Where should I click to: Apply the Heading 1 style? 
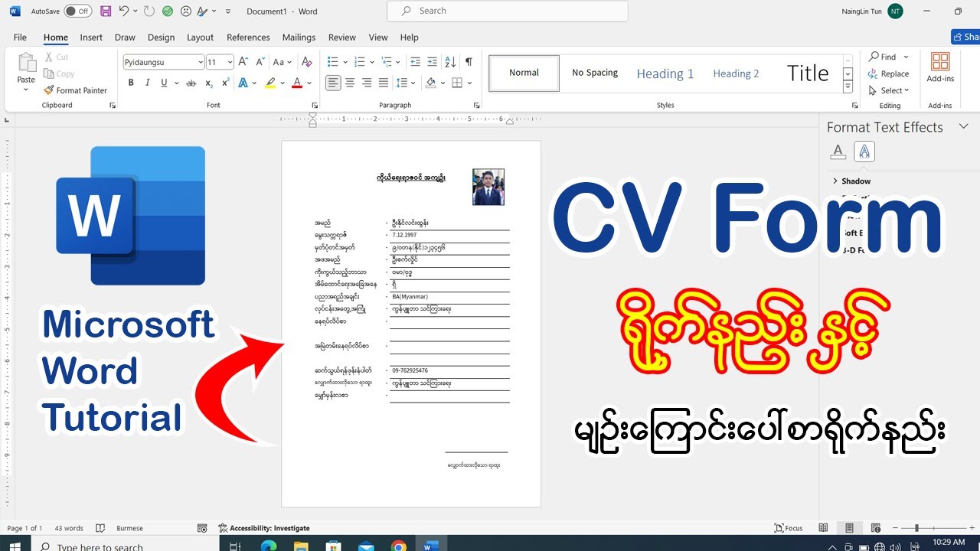665,73
